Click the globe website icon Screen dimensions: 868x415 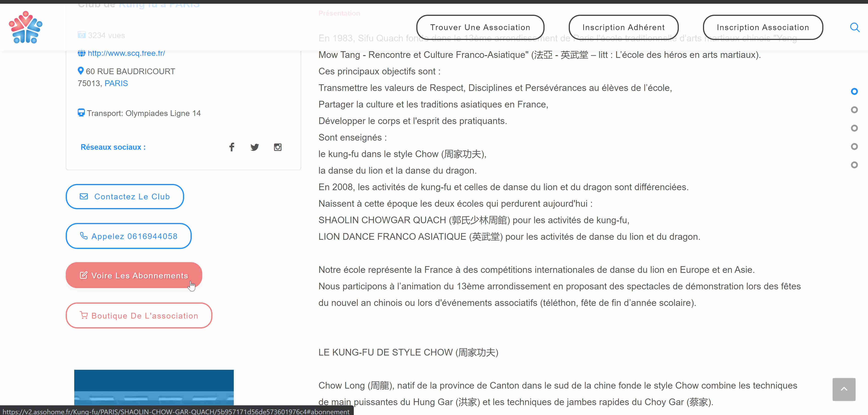81,53
